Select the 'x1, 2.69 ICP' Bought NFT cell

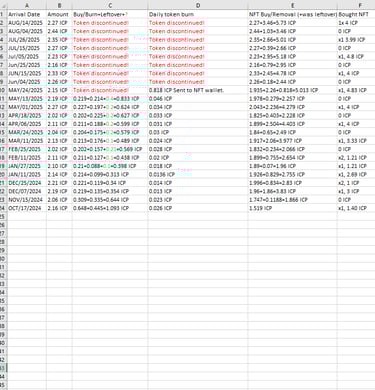point(356,174)
